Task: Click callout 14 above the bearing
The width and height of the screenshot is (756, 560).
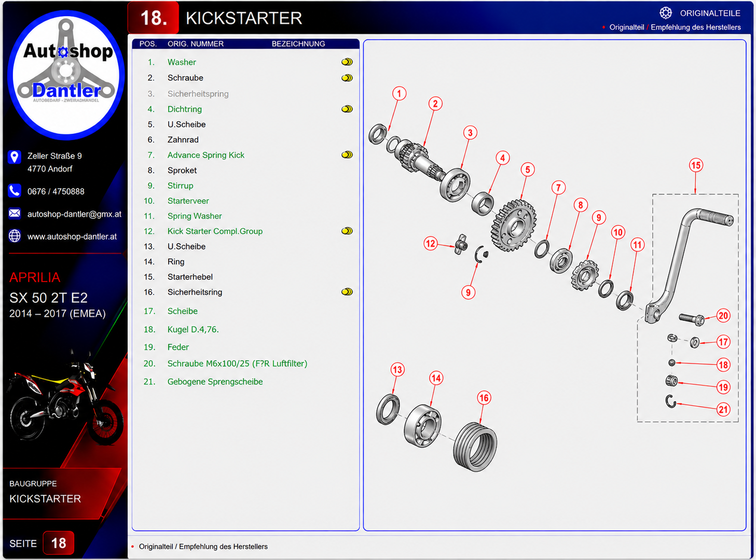Action: [436, 379]
